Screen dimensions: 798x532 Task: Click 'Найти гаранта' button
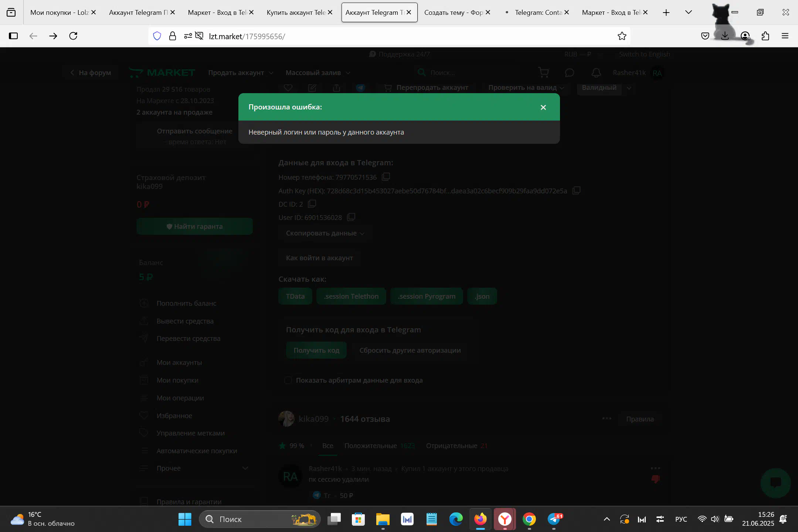click(194, 227)
